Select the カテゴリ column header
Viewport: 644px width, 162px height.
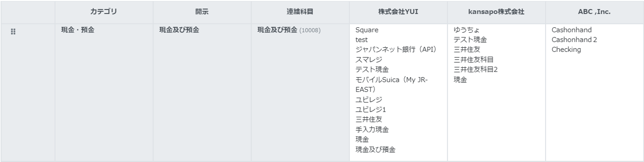click(104, 12)
